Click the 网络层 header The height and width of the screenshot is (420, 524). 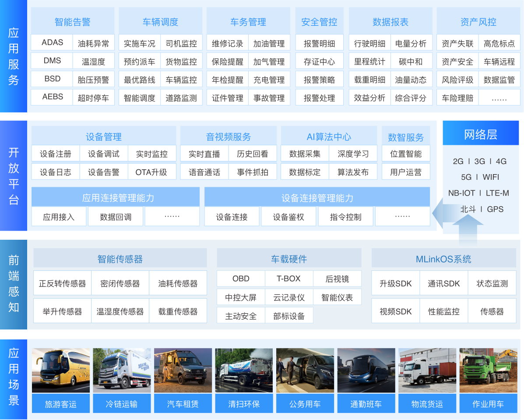tap(481, 135)
